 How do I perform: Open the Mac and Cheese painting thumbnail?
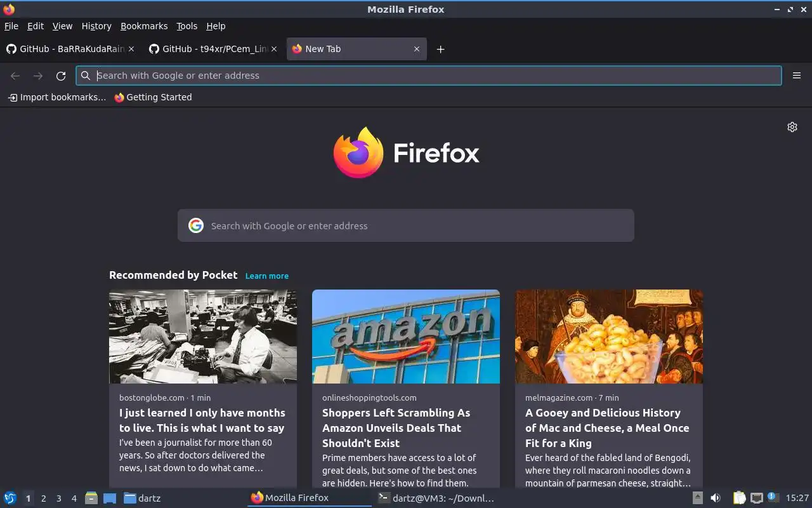click(609, 337)
